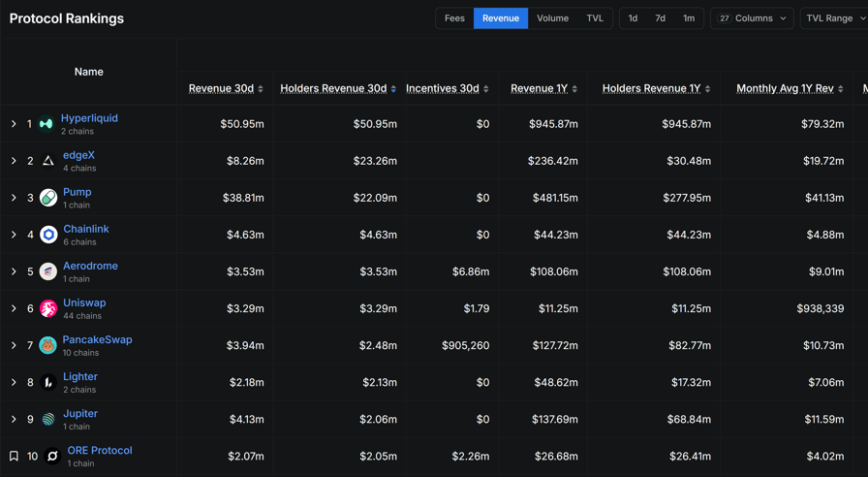The height and width of the screenshot is (477, 868).
Task: Open the TVL Range dropdown
Action: coord(835,18)
